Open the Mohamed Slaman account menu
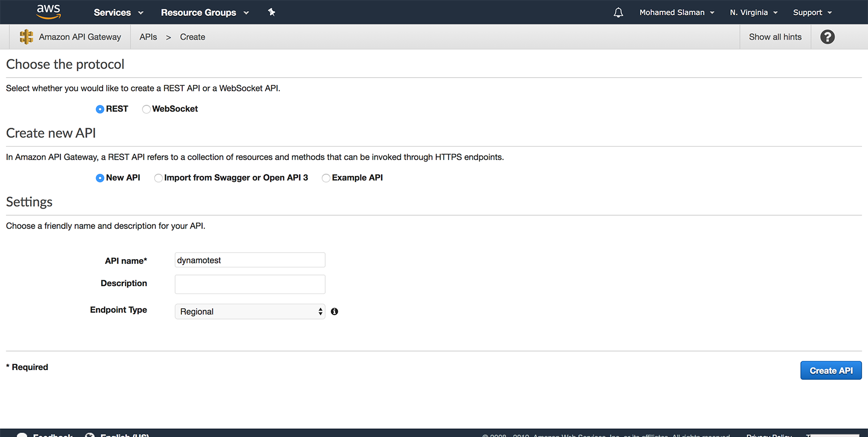 (x=677, y=12)
